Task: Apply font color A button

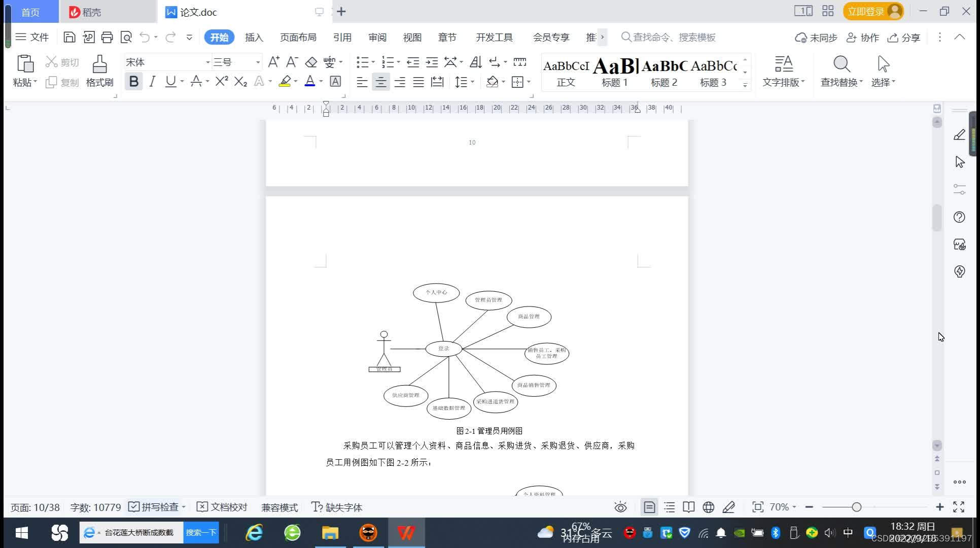Action: point(310,81)
